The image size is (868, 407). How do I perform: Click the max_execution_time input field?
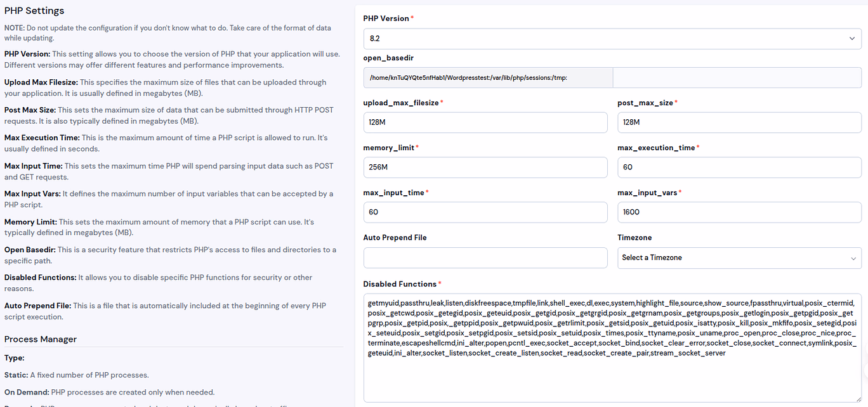pyautogui.click(x=740, y=167)
